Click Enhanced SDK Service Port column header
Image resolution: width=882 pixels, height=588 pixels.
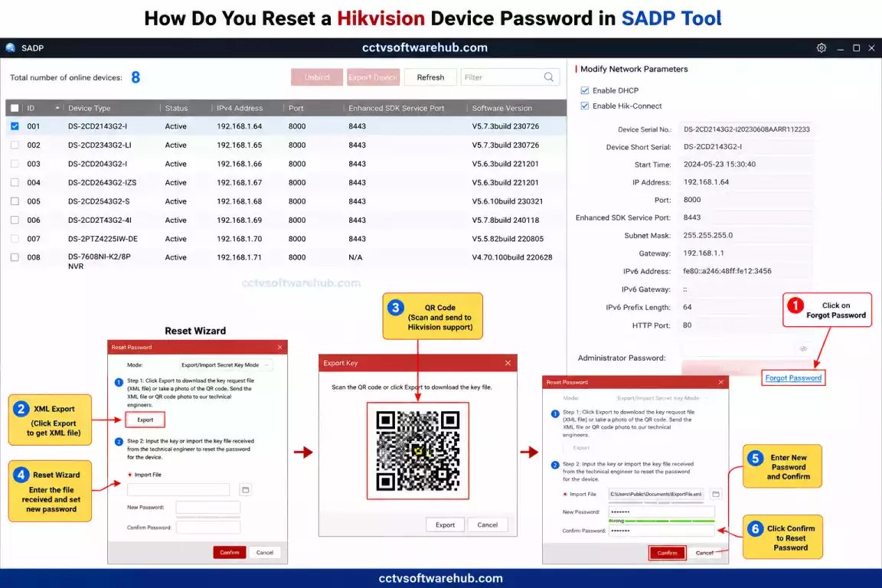[x=396, y=108]
